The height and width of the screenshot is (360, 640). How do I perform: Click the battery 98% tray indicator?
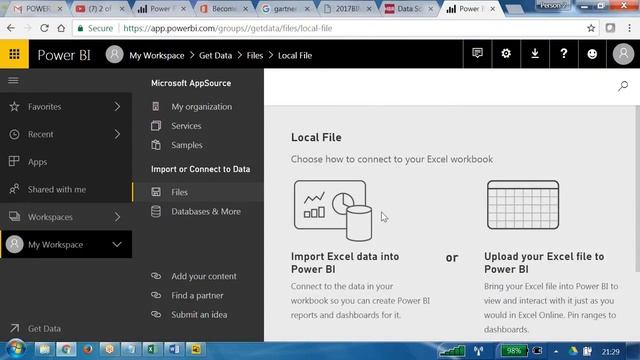coord(513,351)
